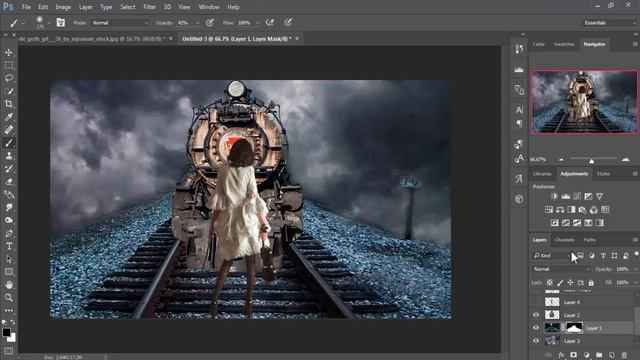Add a Color Balance adjustment
Image resolution: width=640 pixels, height=360 pixels.
[x=560, y=210]
